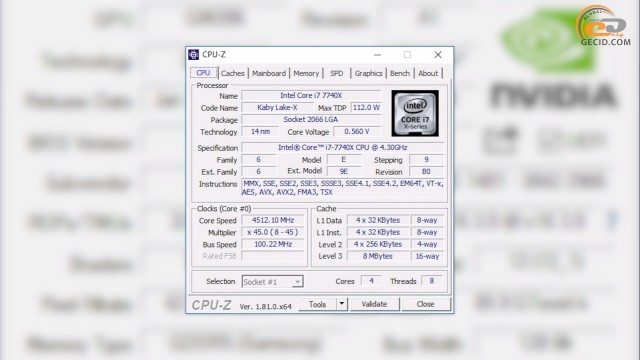Click the Package value Socket 2066 LGA
Image resolution: width=640 pixels, height=360 pixels.
pyautogui.click(x=311, y=120)
